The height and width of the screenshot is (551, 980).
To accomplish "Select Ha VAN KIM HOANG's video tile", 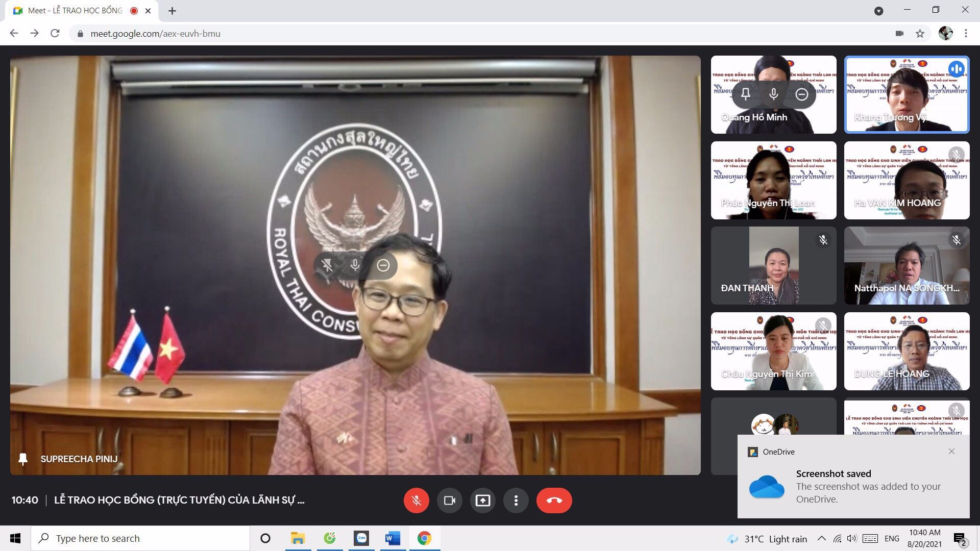I will 907,180.
